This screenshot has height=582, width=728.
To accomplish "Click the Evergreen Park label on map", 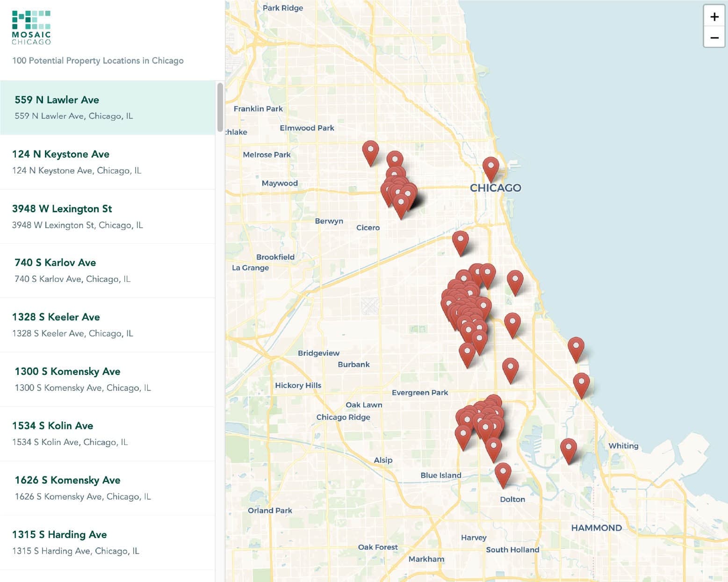I will 420,393.
